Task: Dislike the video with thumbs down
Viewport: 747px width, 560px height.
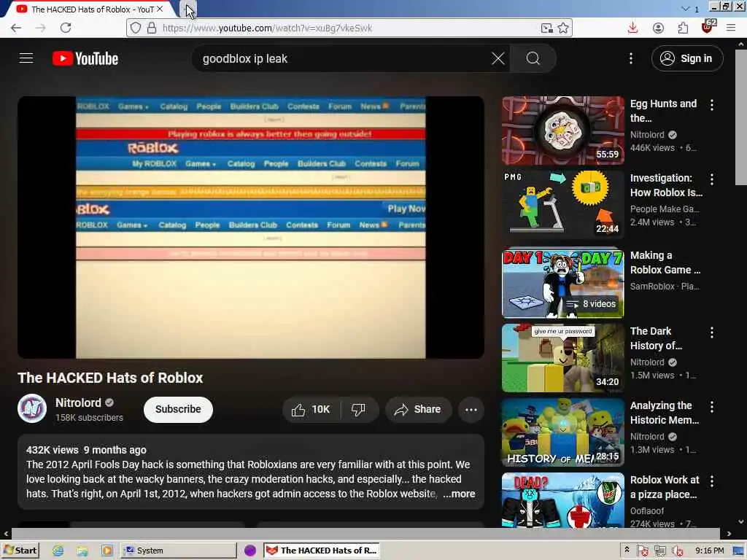Action: coord(358,410)
